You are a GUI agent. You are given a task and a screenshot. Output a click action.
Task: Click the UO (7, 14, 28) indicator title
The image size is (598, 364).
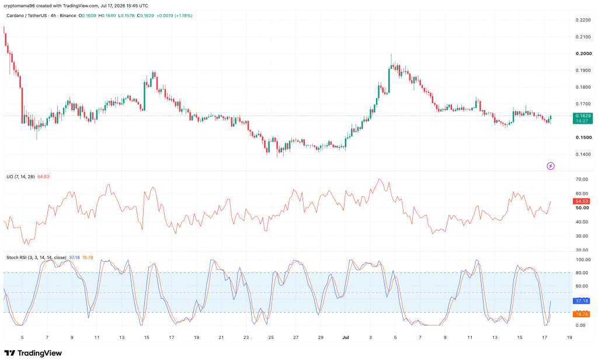coord(20,177)
